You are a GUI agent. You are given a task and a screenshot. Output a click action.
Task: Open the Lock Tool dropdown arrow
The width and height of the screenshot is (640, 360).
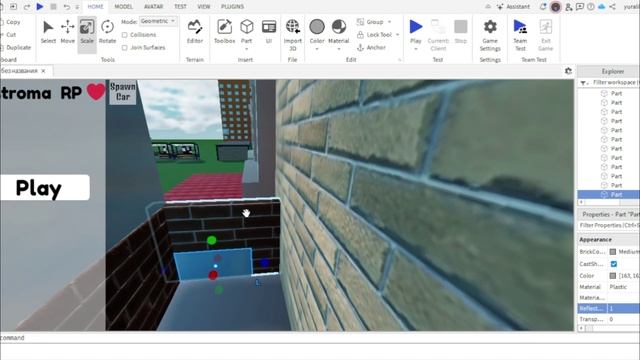(398, 35)
